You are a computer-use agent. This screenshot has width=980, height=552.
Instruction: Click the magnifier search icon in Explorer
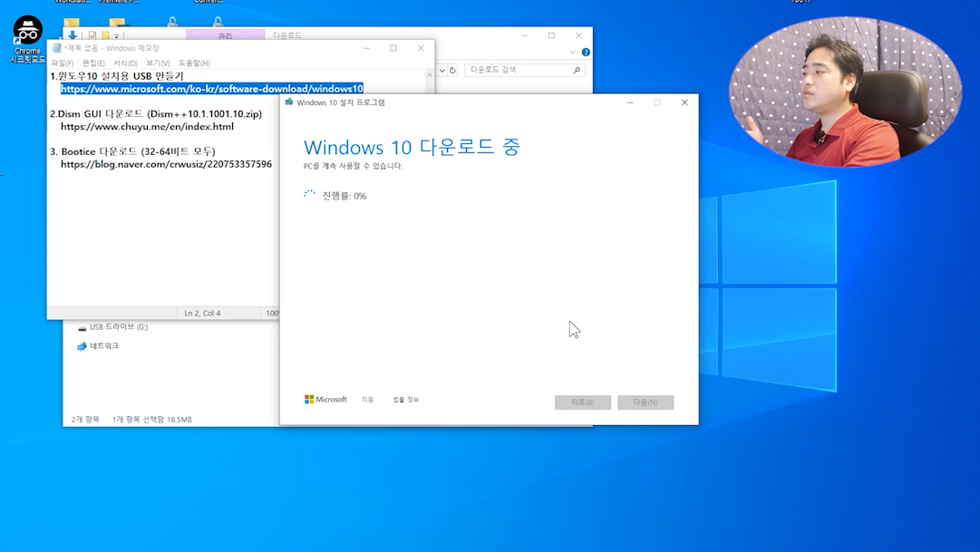[x=577, y=70]
